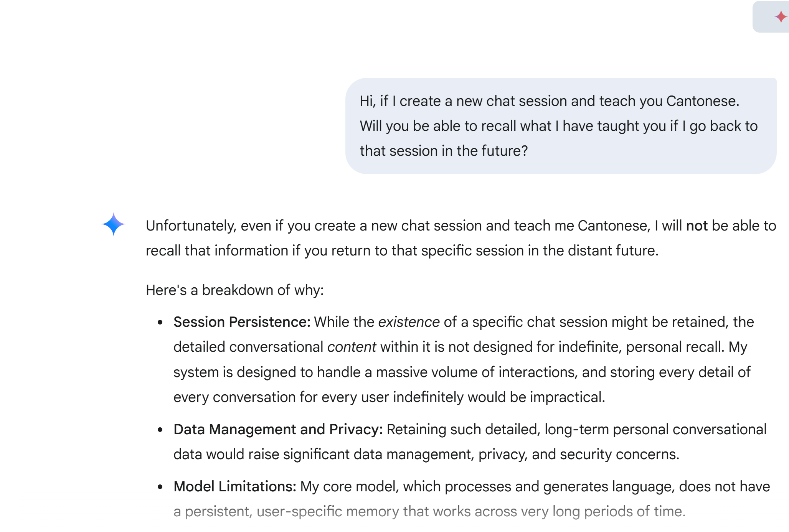Click "that session in the future?" in user message
This screenshot has height=532, width=789.
444,151
